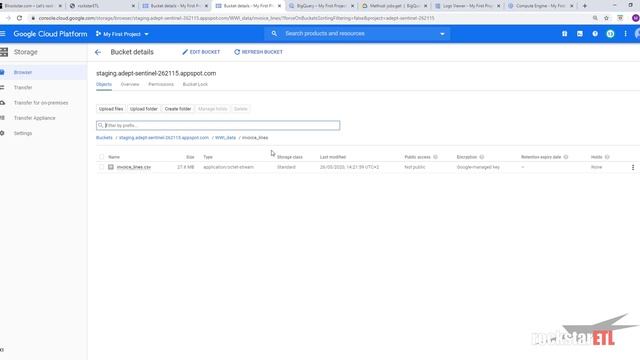Open the invoice_lines.csv file link
The height and width of the screenshot is (360, 640).
click(134, 167)
